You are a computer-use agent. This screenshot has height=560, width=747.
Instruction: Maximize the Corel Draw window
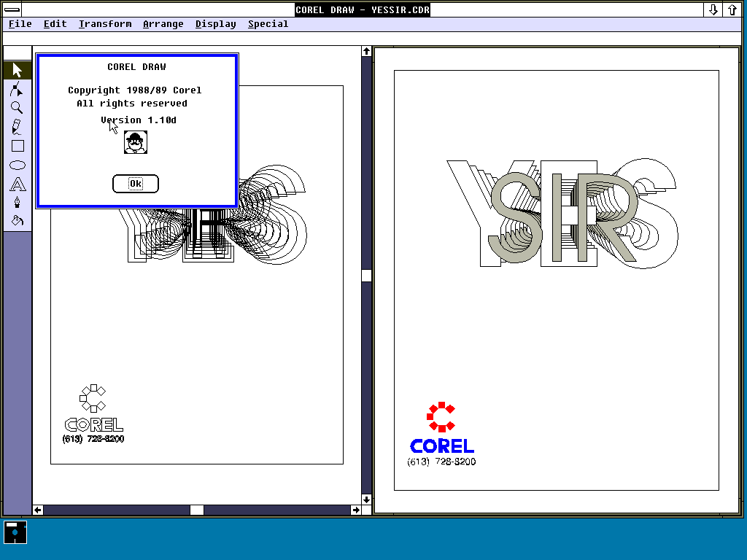(732, 10)
